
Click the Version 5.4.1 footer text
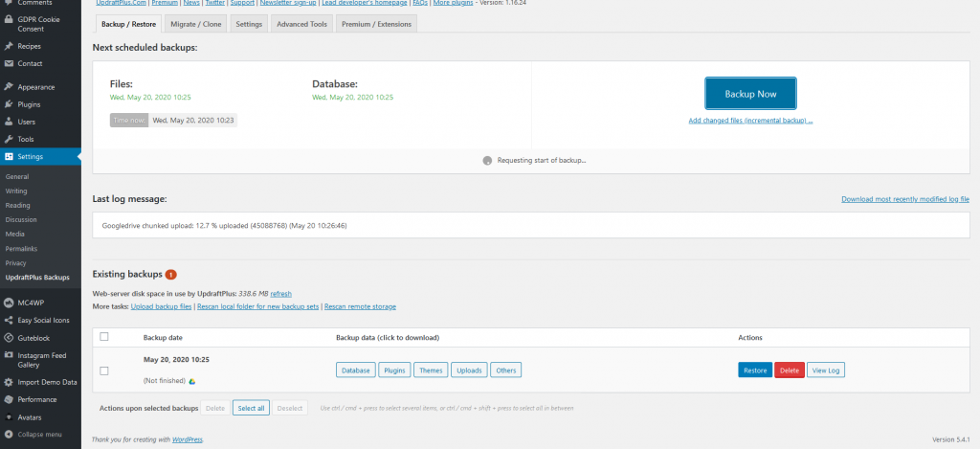tap(950, 439)
